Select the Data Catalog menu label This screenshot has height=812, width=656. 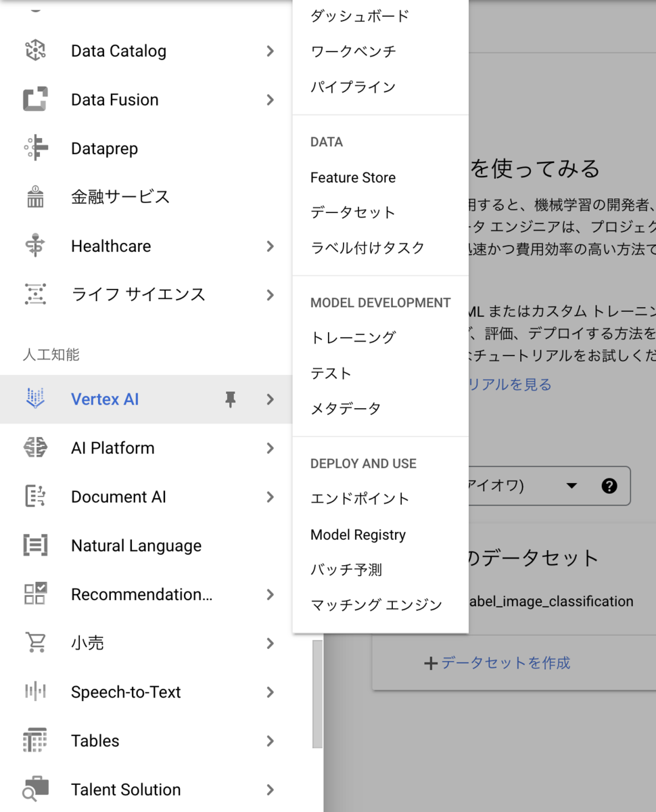click(118, 51)
